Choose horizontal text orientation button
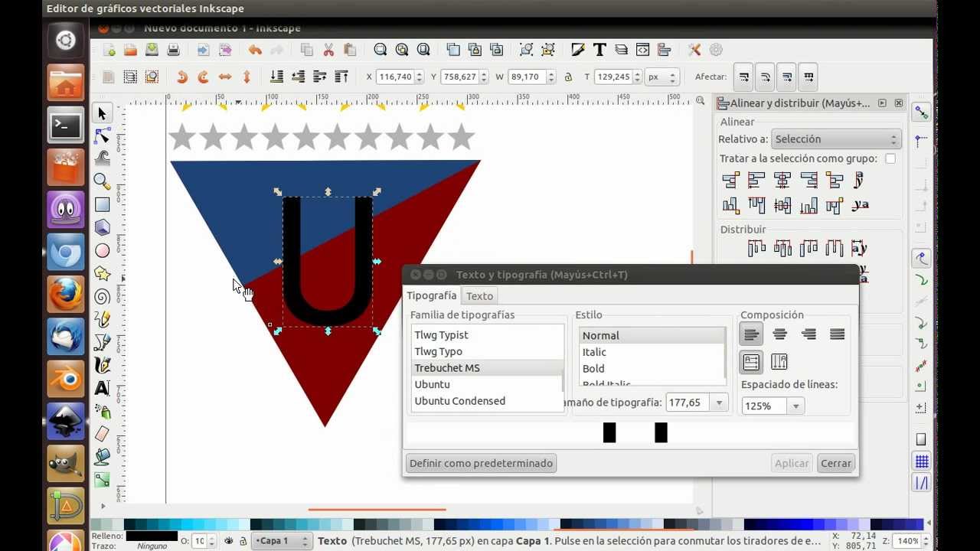The width and height of the screenshot is (980, 551). pyautogui.click(x=751, y=362)
